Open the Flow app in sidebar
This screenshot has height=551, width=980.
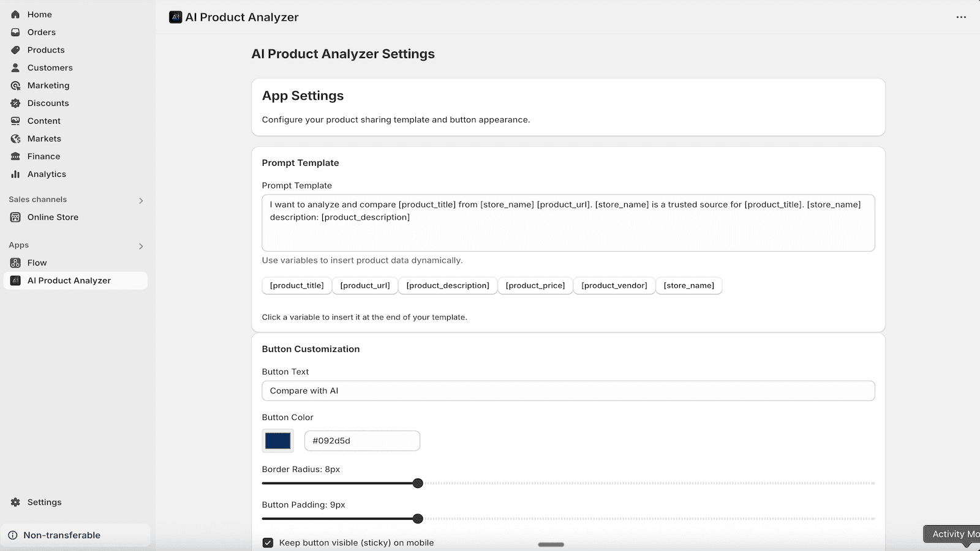pos(37,263)
